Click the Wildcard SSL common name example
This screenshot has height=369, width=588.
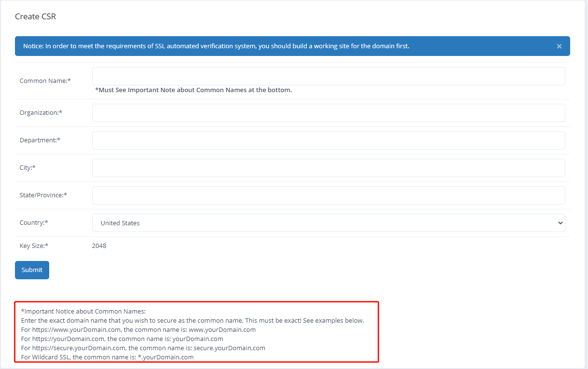107,357
